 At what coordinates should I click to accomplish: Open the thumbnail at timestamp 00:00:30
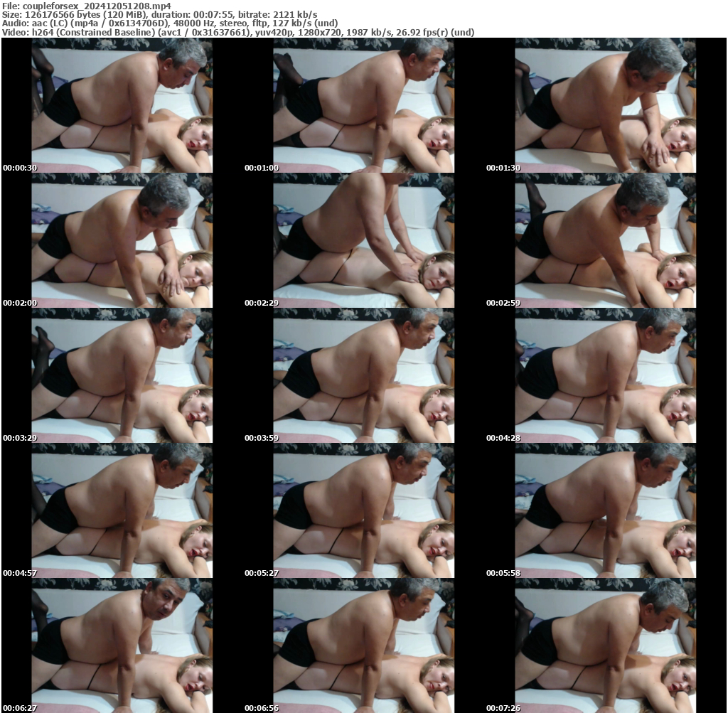[121, 105]
